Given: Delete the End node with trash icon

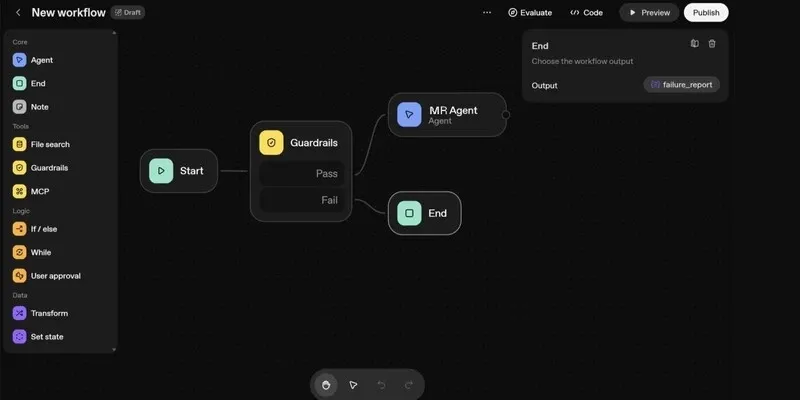Looking at the screenshot, I should click(712, 44).
